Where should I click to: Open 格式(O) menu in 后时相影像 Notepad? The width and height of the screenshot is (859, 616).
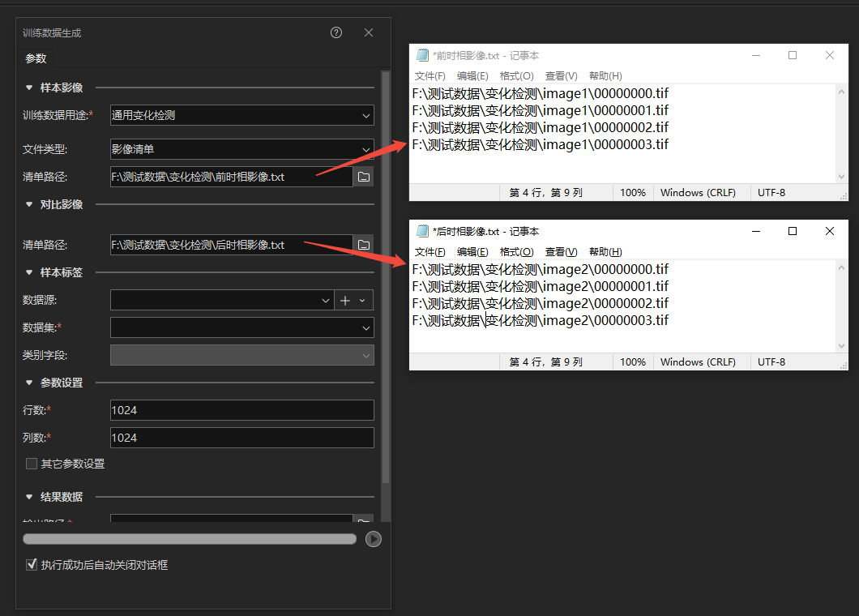(516, 252)
